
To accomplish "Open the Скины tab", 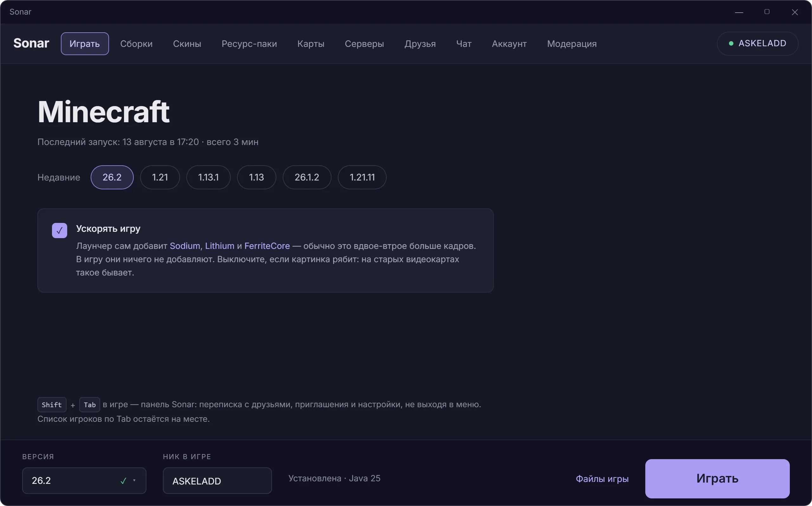I will (x=187, y=43).
